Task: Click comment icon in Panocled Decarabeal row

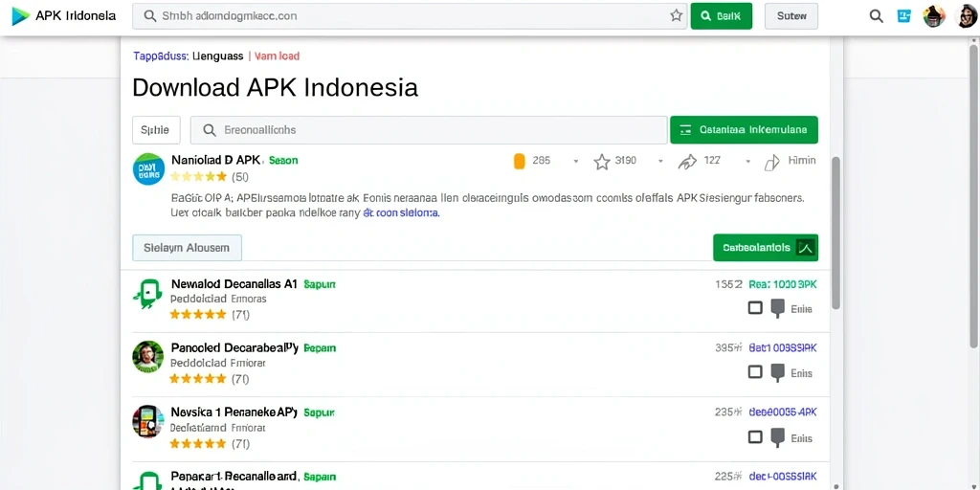Action: (x=777, y=373)
